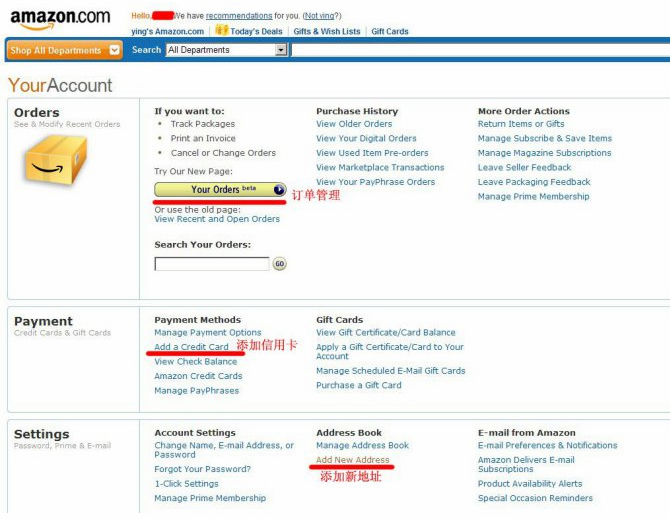Click the top search text box

tap(480, 50)
